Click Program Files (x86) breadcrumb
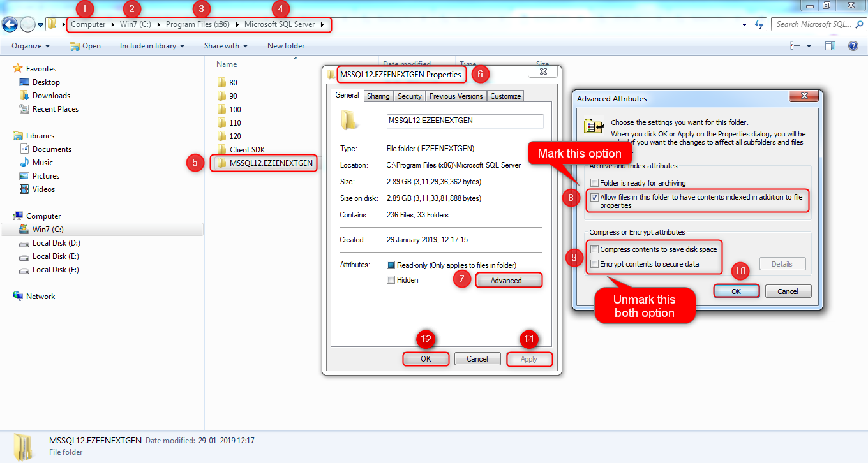This screenshot has width=868, height=463. pos(197,24)
